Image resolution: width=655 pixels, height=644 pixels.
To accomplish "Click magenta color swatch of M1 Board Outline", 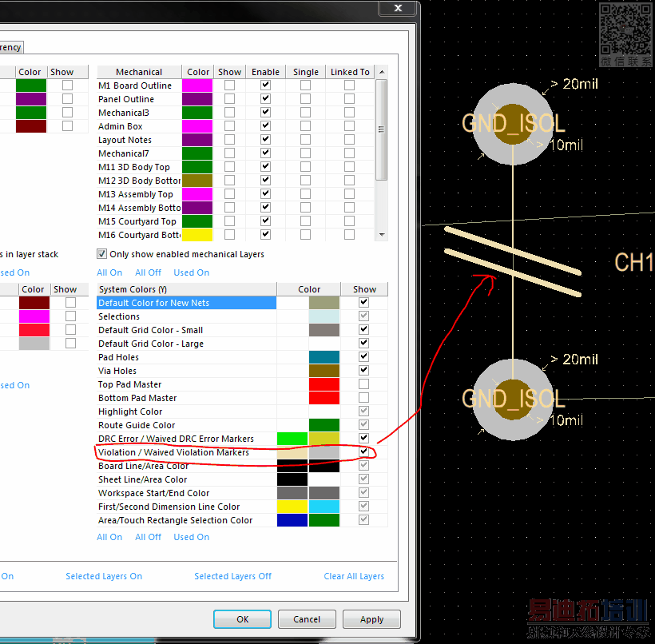I will 197,85.
